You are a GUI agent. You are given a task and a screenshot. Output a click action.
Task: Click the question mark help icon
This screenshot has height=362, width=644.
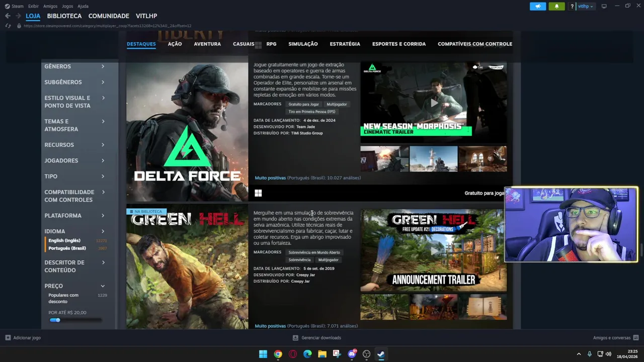click(x=573, y=7)
